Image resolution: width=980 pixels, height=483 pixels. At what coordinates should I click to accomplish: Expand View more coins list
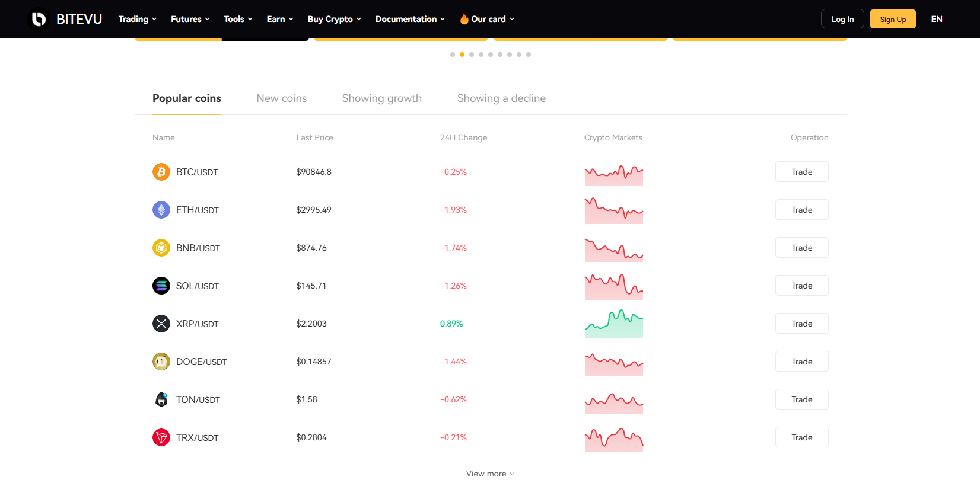(490, 474)
